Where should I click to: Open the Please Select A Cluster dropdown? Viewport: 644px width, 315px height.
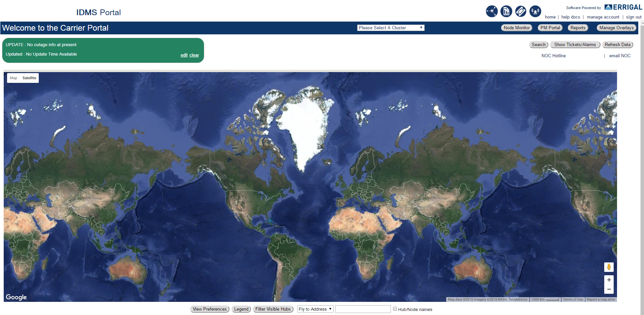click(x=391, y=28)
